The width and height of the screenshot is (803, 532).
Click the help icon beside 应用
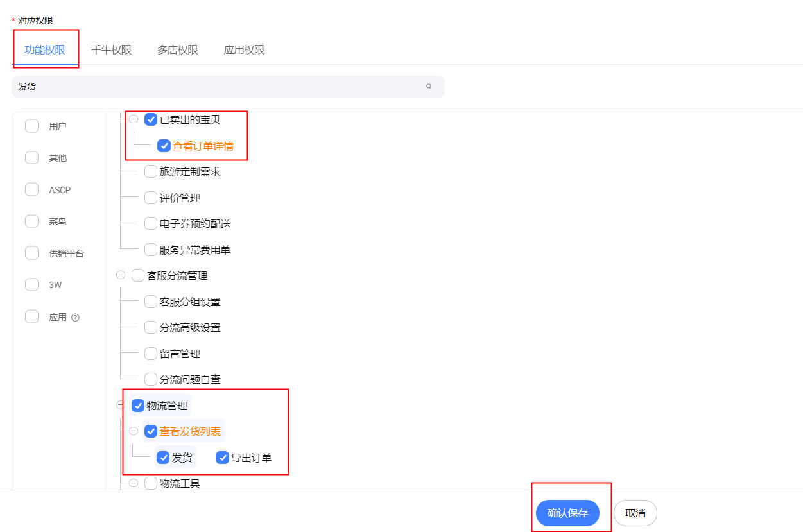tap(75, 318)
